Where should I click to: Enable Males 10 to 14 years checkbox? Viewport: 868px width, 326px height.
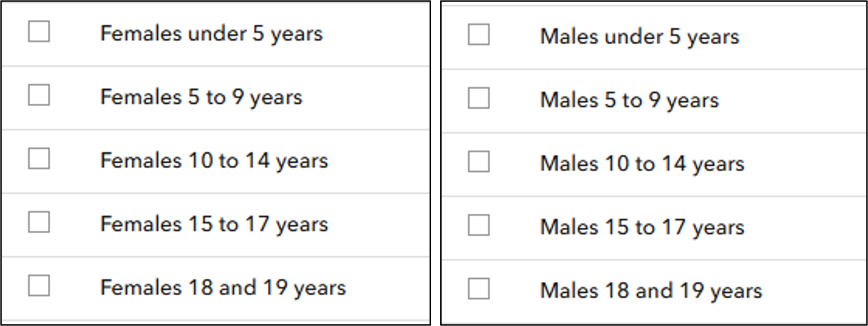tap(479, 162)
